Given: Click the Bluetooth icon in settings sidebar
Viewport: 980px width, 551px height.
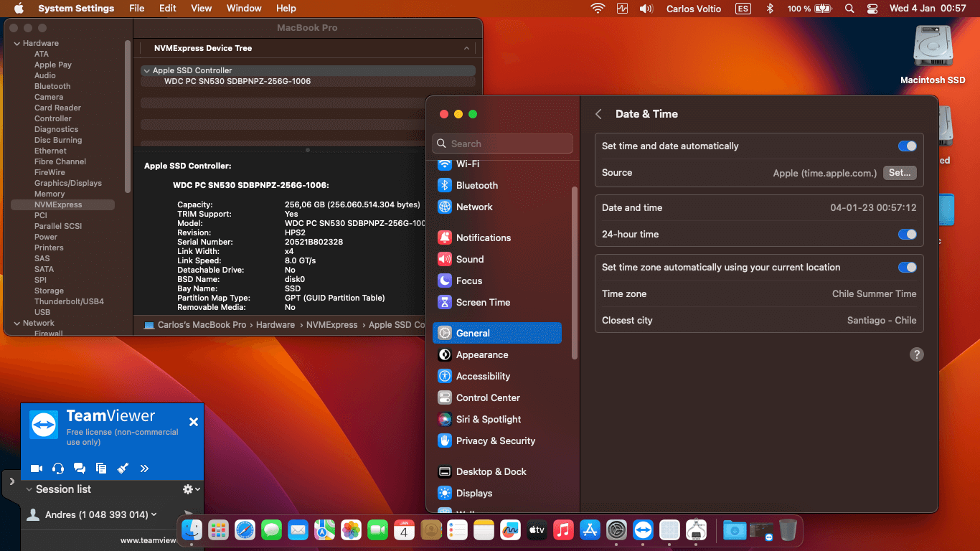Looking at the screenshot, I should pos(445,185).
